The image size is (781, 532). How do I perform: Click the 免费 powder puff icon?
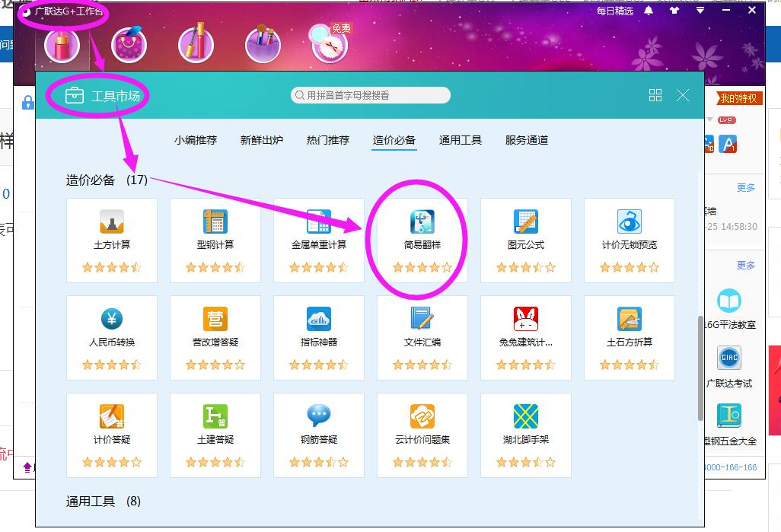pos(330,44)
